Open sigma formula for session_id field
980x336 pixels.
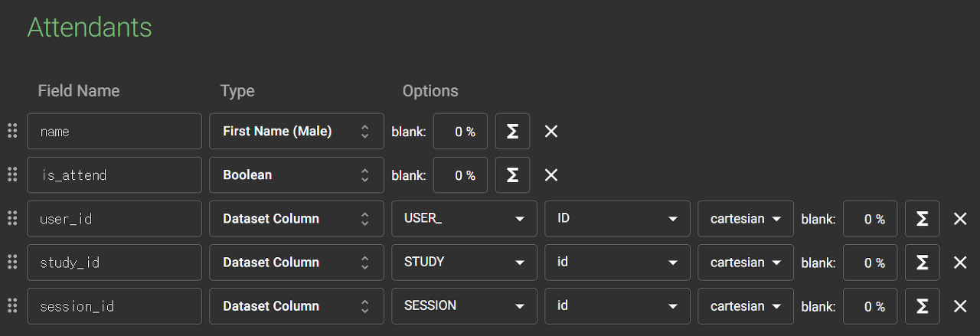point(922,306)
